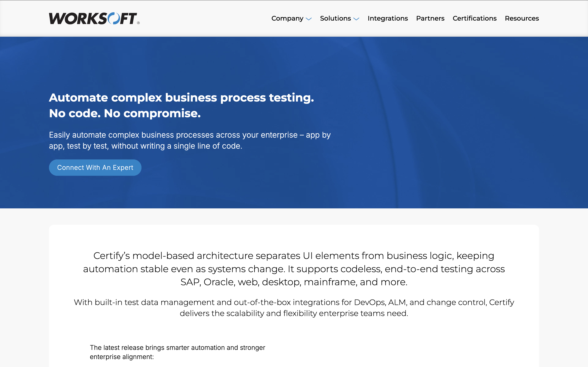The height and width of the screenshot is (367, 588).
Task: Click the 'No code. No compromise.' heading line
Action: click(125, 113)
